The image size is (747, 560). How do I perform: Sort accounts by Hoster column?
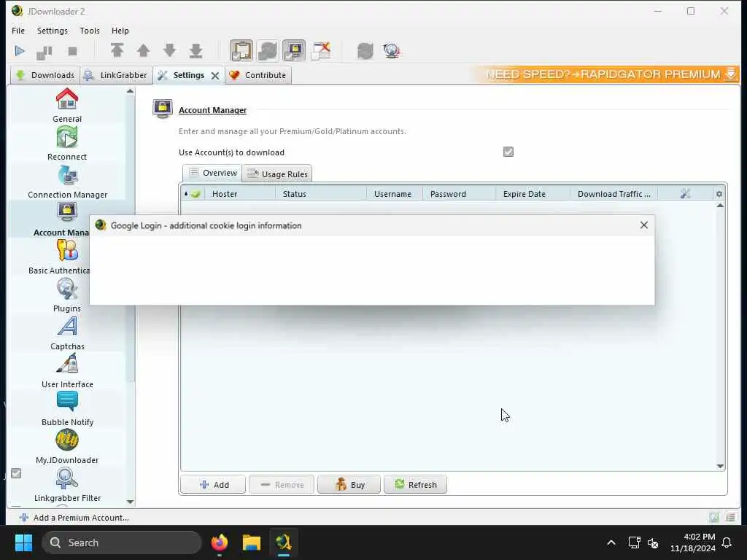(240, 194)
